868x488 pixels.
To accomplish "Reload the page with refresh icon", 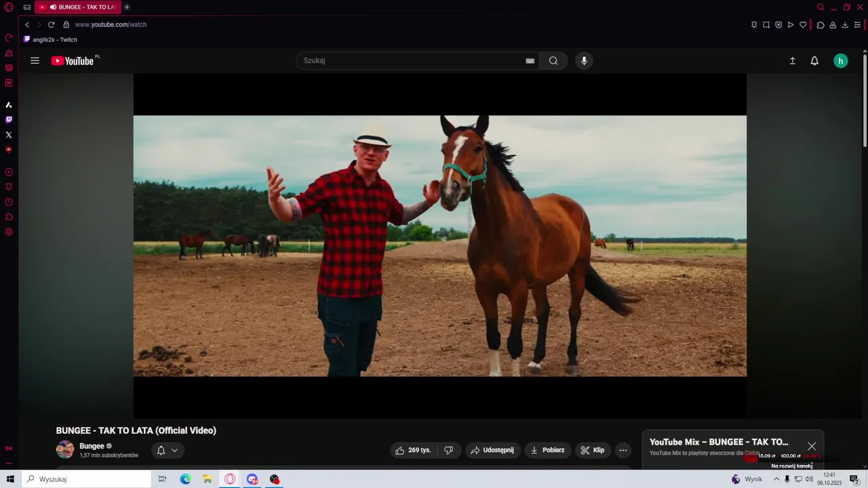I will click(51, 24).
